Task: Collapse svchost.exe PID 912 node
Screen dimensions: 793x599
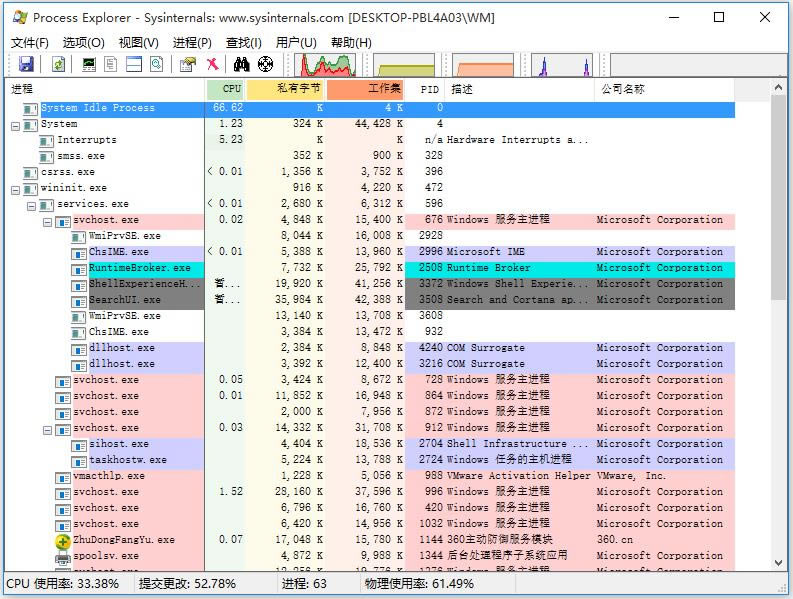Action: pos(48,431)
